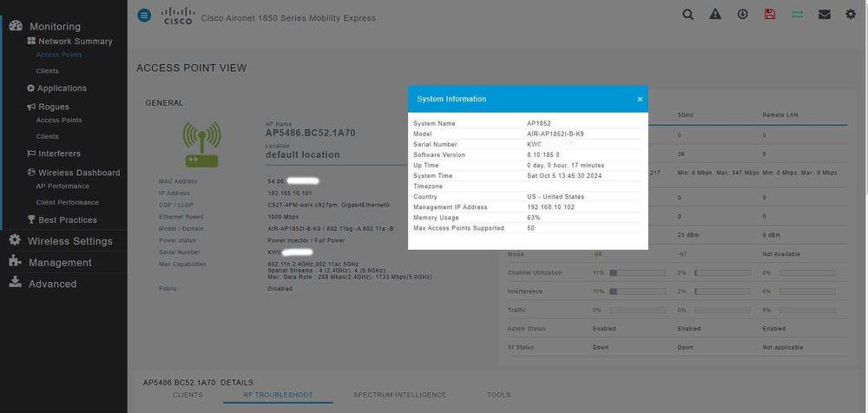868x413 pixels.
Task: Click the Up Time value
Action: point(565,165)
